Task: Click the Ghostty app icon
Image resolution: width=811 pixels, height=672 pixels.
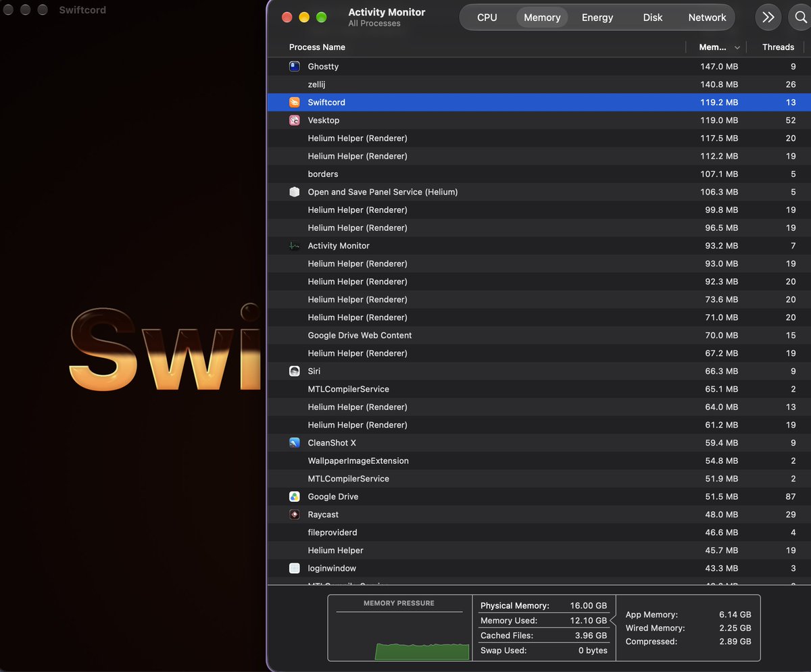Action: click(295, 66)
